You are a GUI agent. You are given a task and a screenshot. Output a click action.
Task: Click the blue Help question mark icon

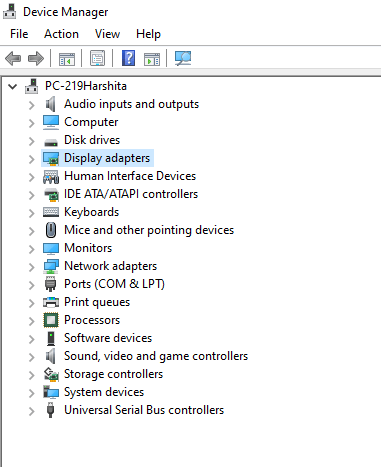128,58
